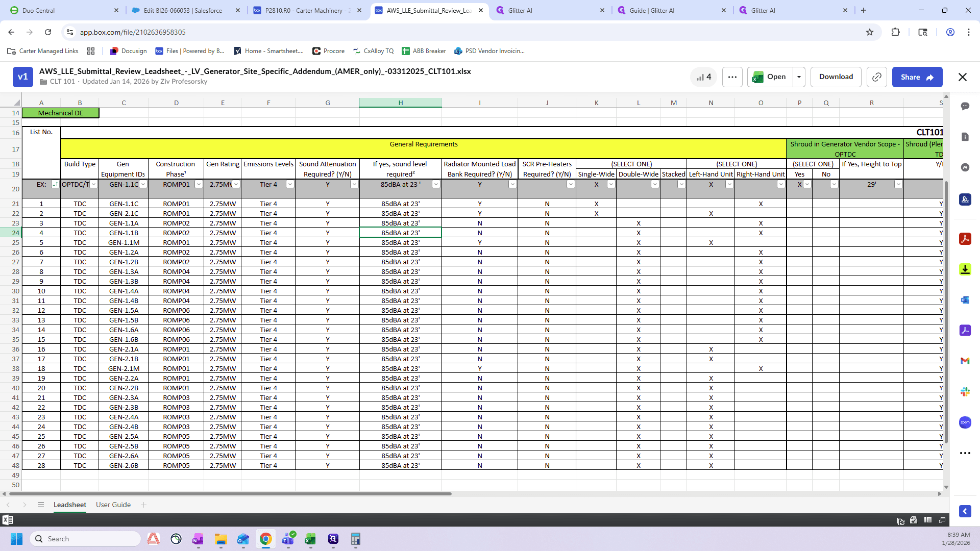Click the blue Share button
The width and height of the screenshot is (980, 551).
click(917, 77)
